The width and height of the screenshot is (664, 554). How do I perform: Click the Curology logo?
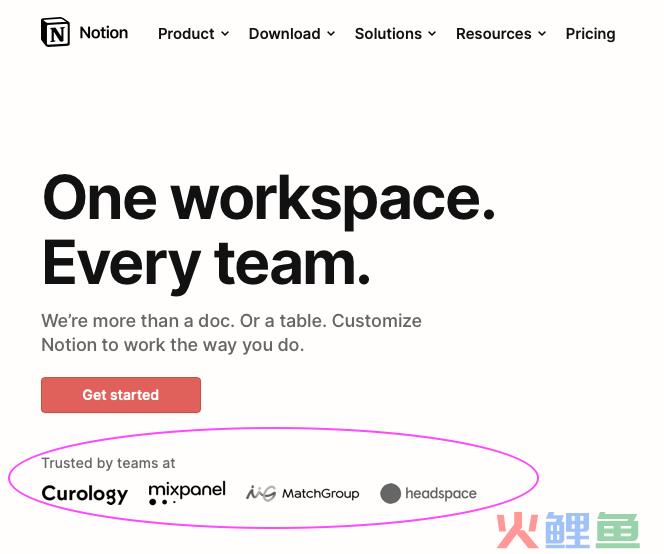(85, 494)
